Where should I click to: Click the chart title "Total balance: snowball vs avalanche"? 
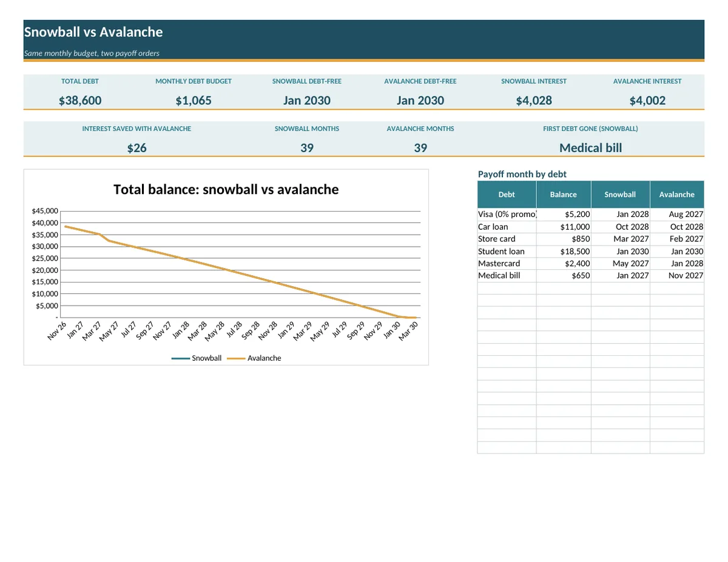226,190
